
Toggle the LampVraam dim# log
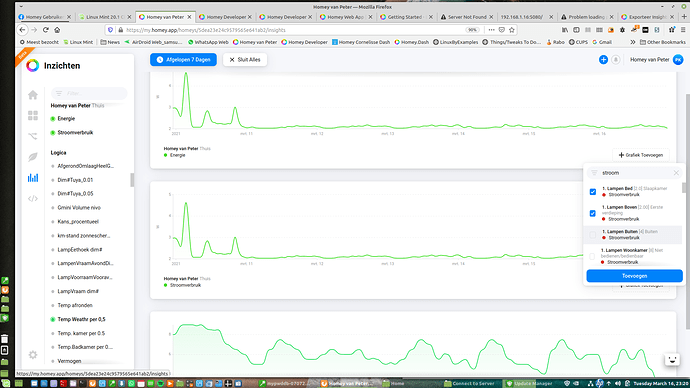[75, 291]
